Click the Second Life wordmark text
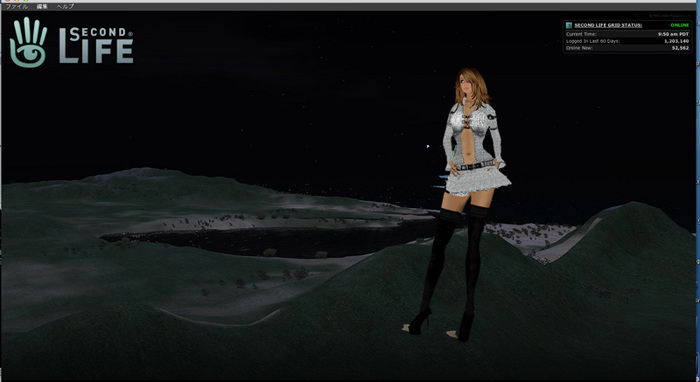Viewport: 700px width, 382px height. [x=96, y=45]
